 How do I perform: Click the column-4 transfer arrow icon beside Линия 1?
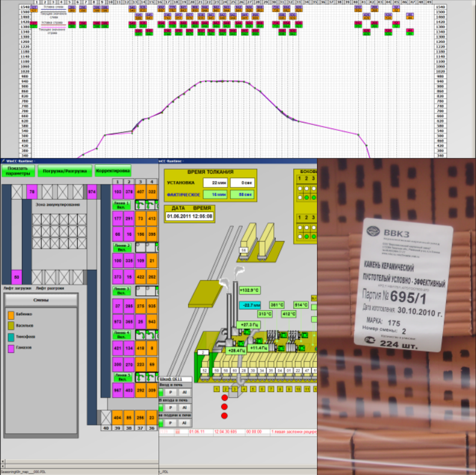coord(151,204)
